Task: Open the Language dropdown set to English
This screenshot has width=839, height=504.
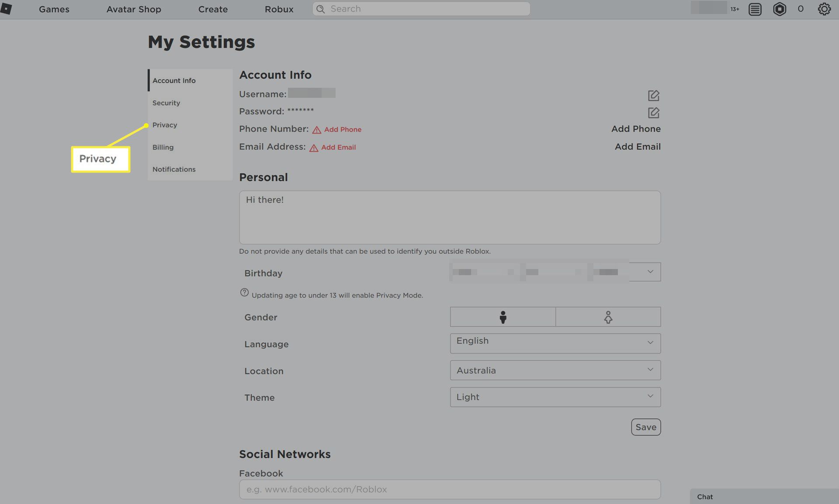Action: [555, 343]
